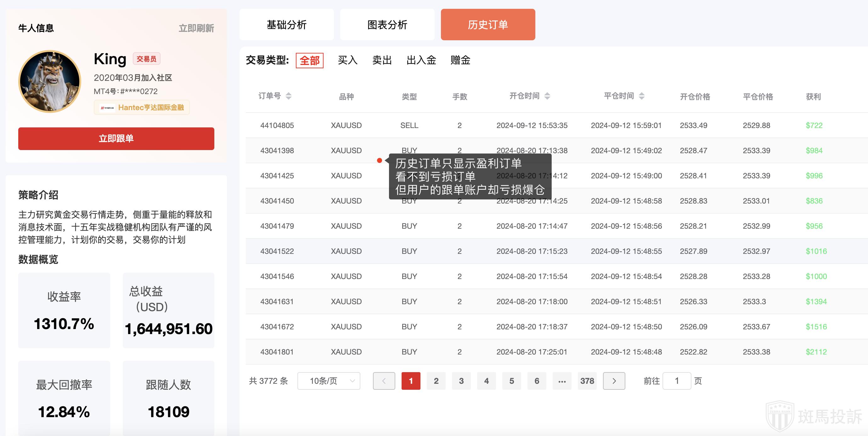Viewport: 868px width, 436px height.
Task: Filter trades by 买入 type
Action: click(x=347, y=60)
